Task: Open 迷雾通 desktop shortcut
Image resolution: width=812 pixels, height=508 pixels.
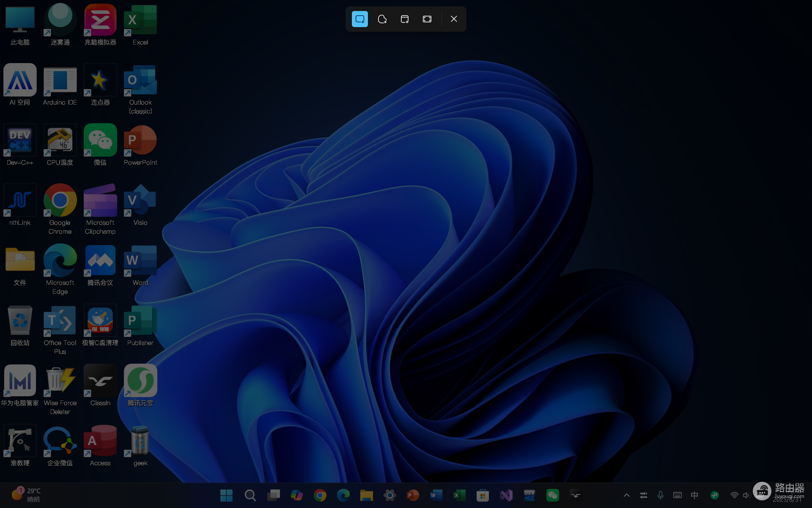Action: pos(60,25)
